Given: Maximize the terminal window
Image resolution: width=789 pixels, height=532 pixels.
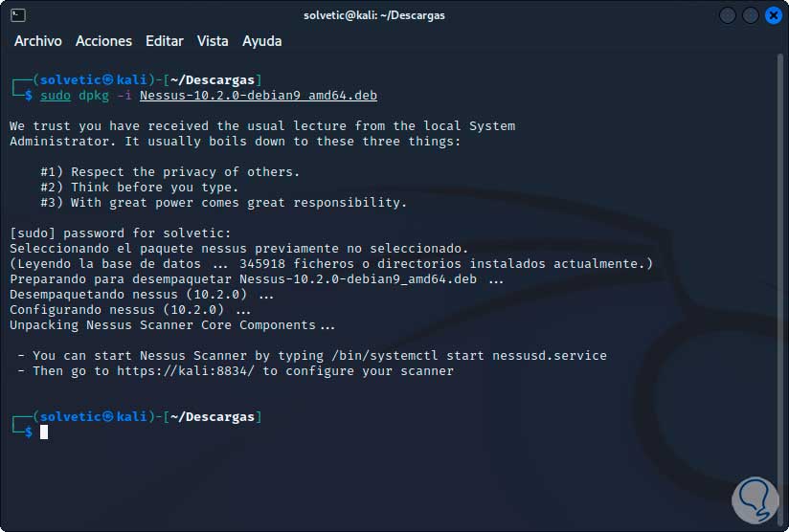Looking at the screenshot, I should click(750, 15).
